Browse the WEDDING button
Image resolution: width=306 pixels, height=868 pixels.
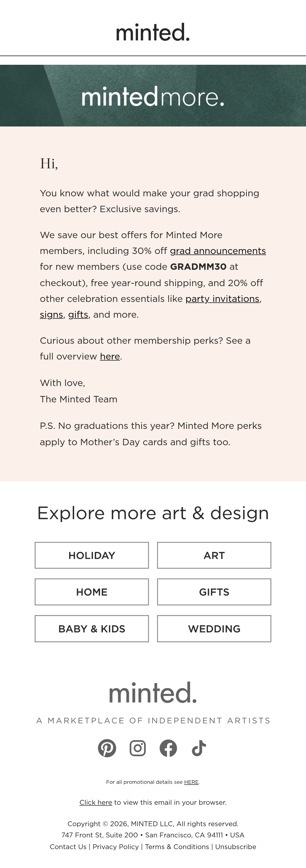click(214, 629)
